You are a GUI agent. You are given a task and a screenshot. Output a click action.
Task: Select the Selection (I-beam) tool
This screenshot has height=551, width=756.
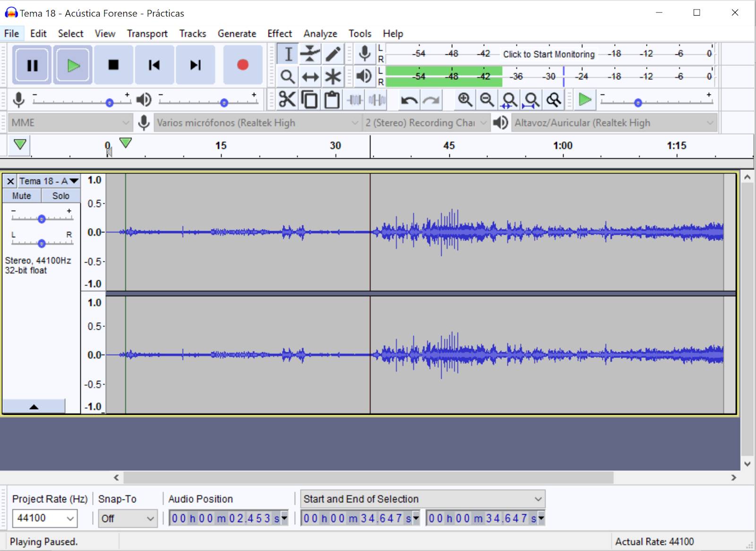(x=288, y=54)
